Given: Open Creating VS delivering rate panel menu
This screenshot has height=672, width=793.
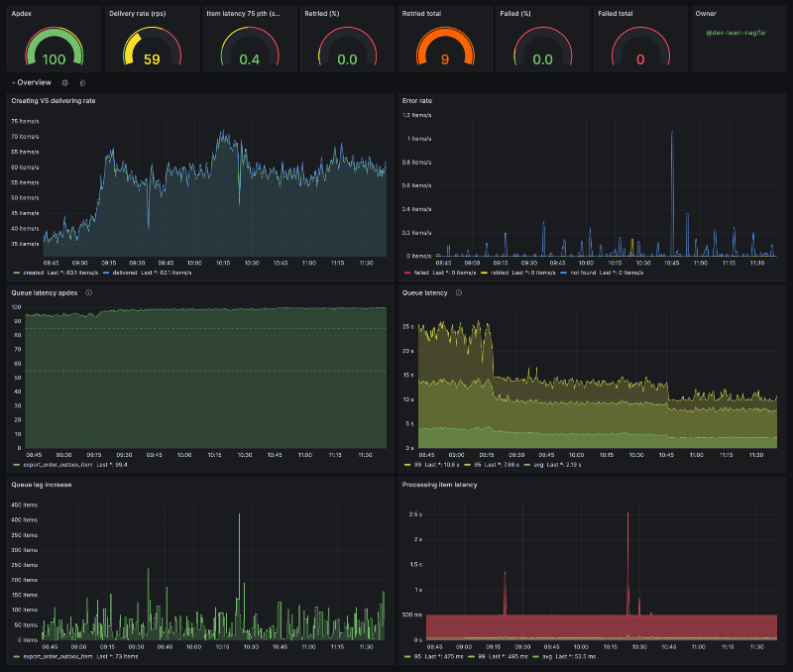Looking at the screenshot, I should (54, 101).
